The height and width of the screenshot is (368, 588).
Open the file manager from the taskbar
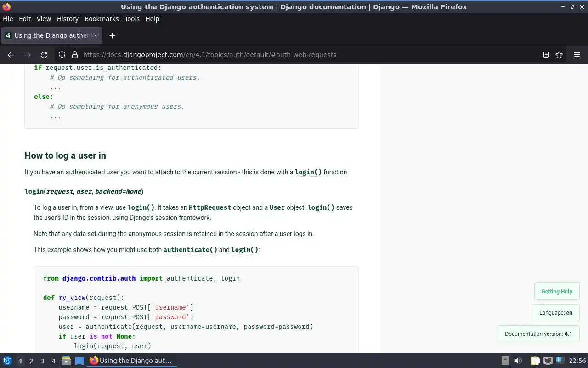click(x=66, y=361)
